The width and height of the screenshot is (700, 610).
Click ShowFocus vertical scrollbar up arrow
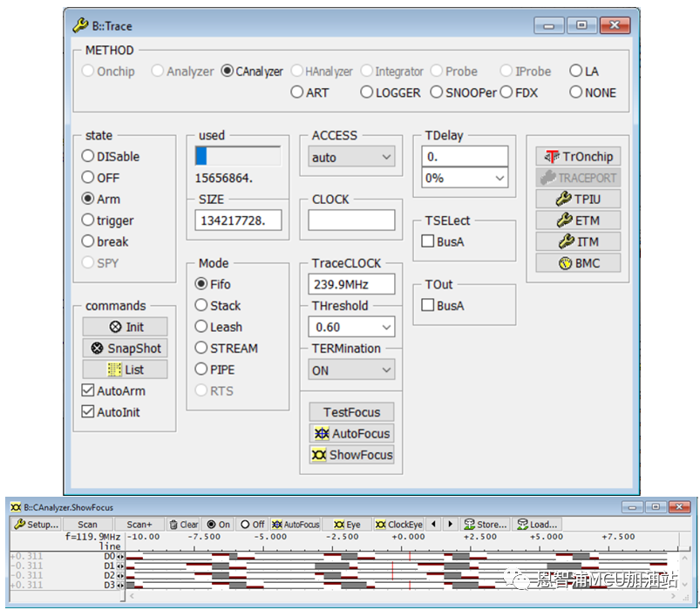point(684,558)
